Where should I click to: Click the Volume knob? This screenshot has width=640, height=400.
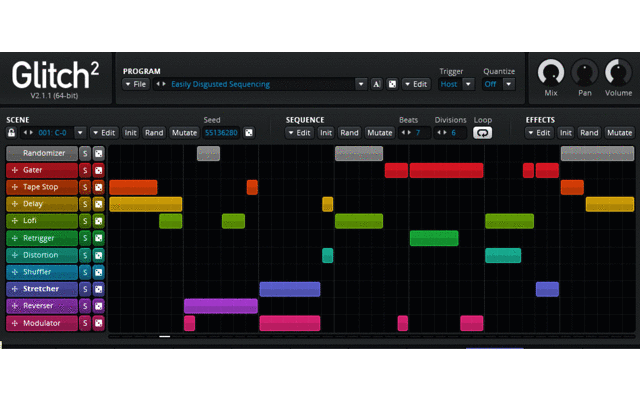point(618,73)
